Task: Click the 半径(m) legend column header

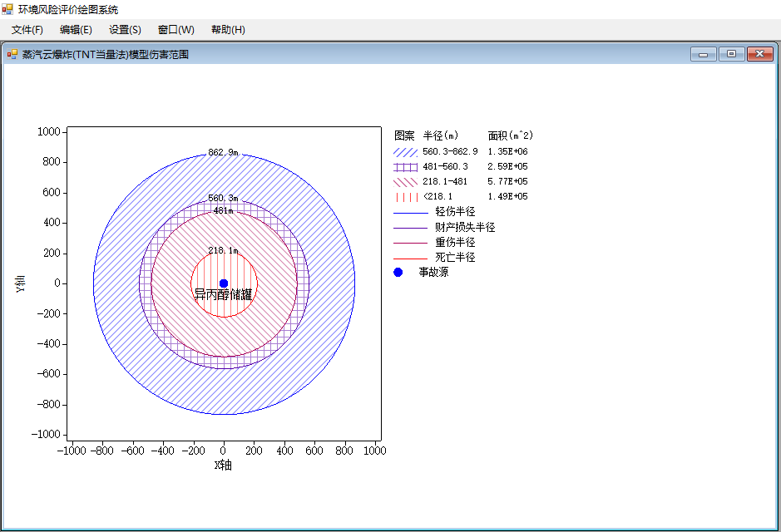Action: coord(441,135)
